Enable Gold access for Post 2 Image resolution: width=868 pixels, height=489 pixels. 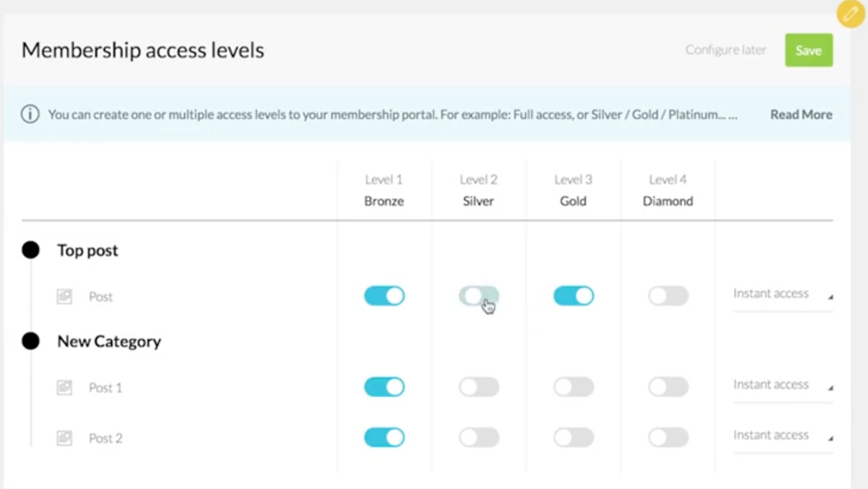click(574, 438)
